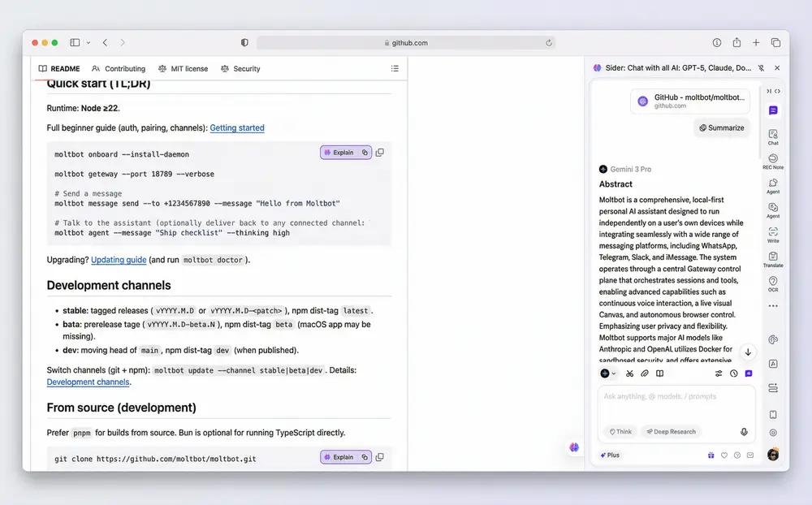Viewport: 812px width, 505px height.
Task: Open a new tab with the plus icon
Action: point(756,42)
